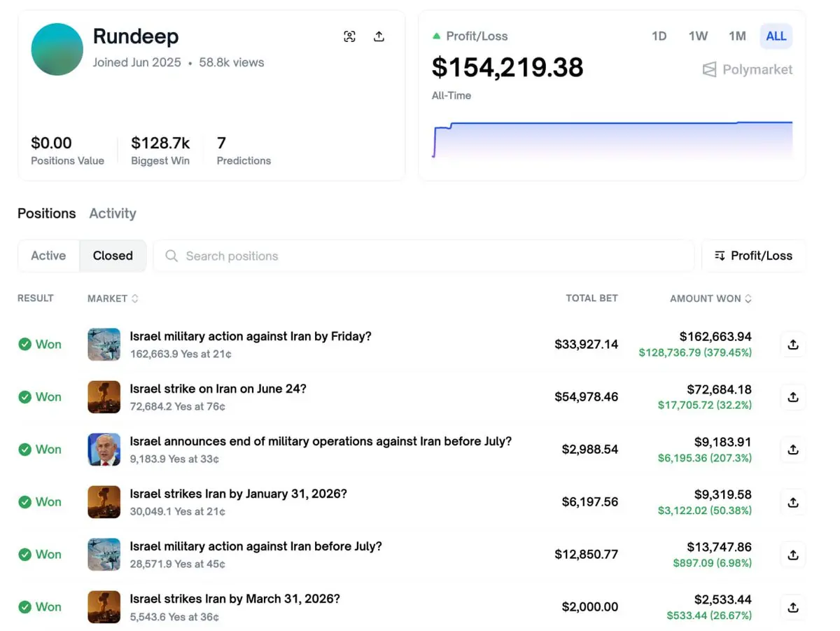Share the 'action against Iran before July' position

[793, 554]
